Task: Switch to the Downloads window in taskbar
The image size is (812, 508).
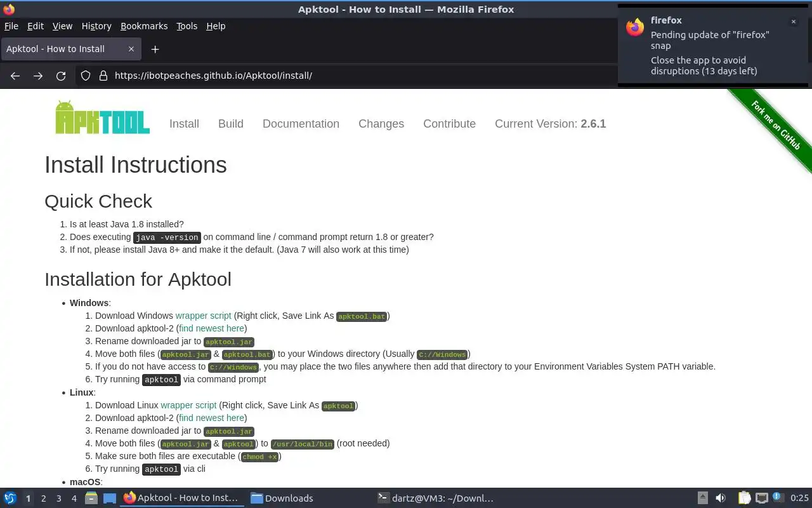Action: (x=282, y=498)
